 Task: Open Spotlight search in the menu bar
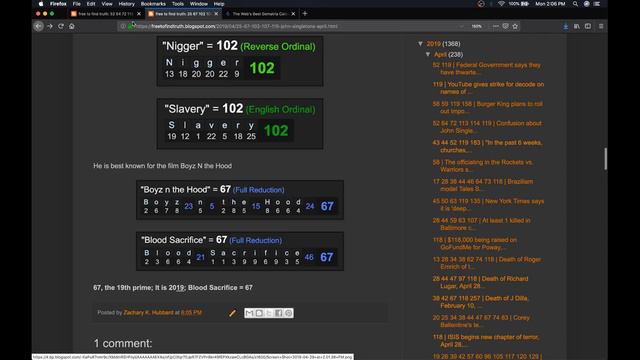575,4
